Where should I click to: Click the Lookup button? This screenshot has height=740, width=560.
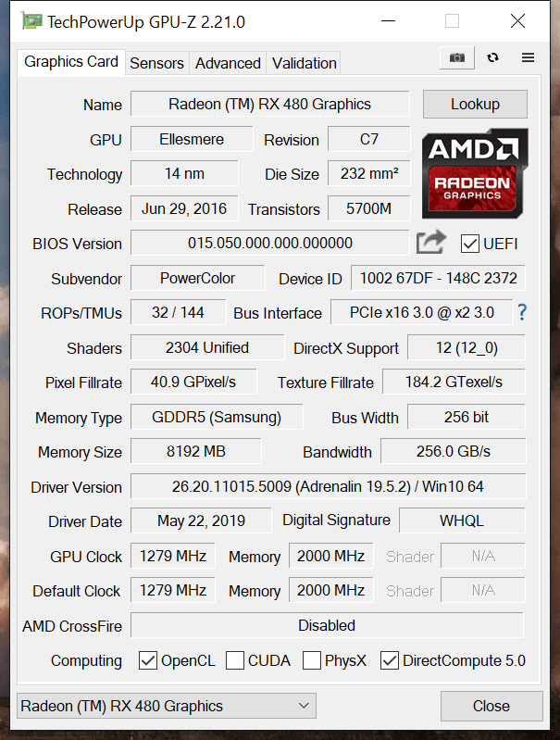[475, 104]
